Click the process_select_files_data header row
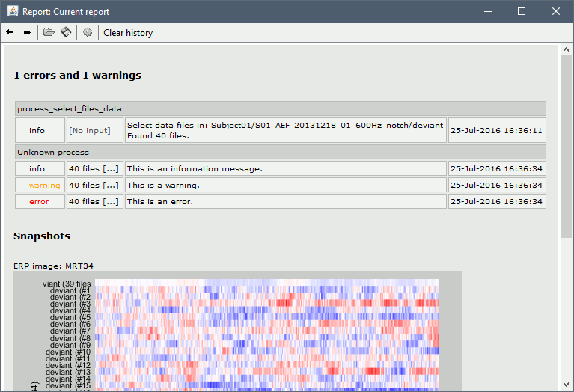Image resolution: width=574 pixels, height=392 pixels. pos(280,108)
